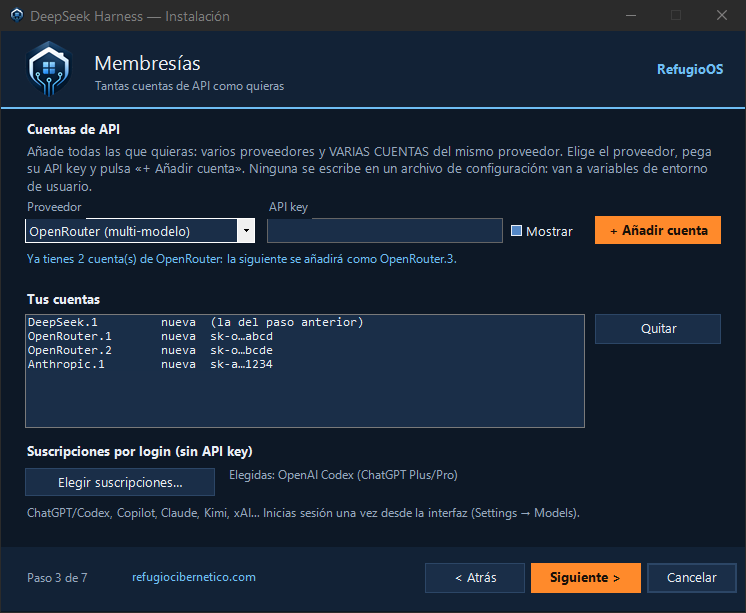Click the DeepSeek Harness title bar icon
The height and width of the screenshot is (613, 746).
tap(17, 16)
